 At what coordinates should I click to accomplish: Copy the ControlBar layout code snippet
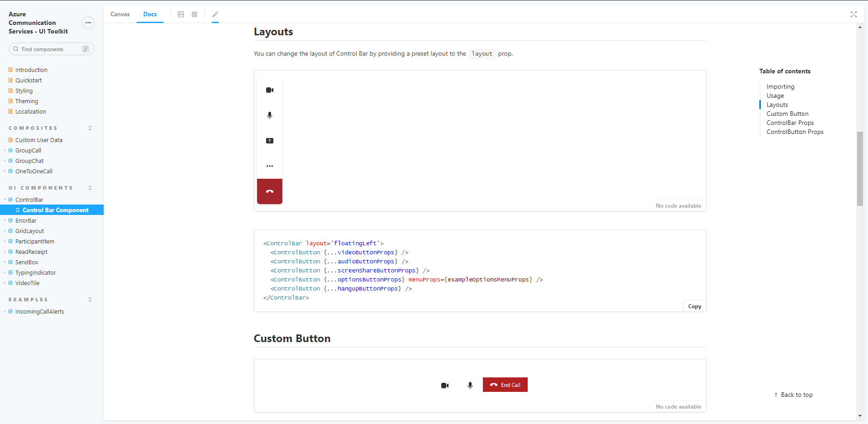coord(694,306)
